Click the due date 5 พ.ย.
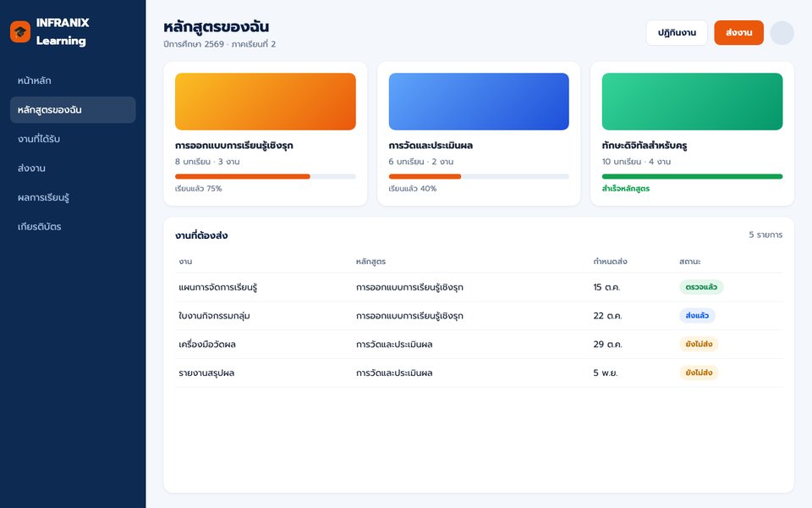Viewport: 812px width, 508px height. tap(606, 373)
